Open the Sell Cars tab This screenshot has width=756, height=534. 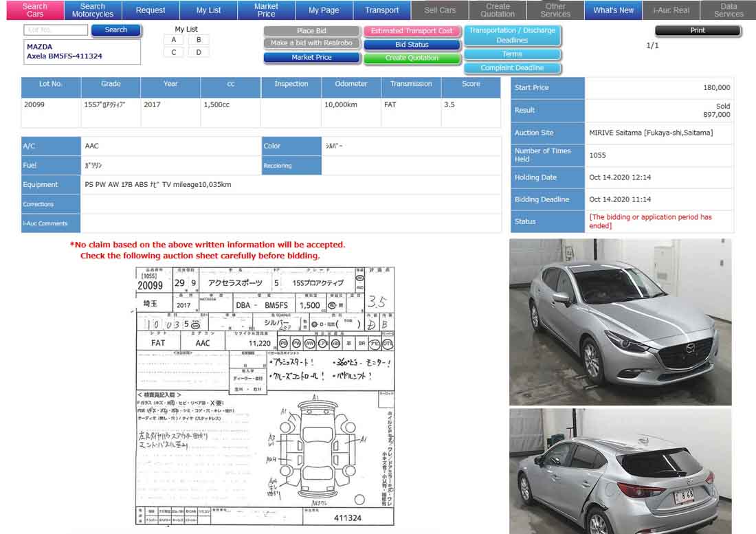(x=440, y=10)
